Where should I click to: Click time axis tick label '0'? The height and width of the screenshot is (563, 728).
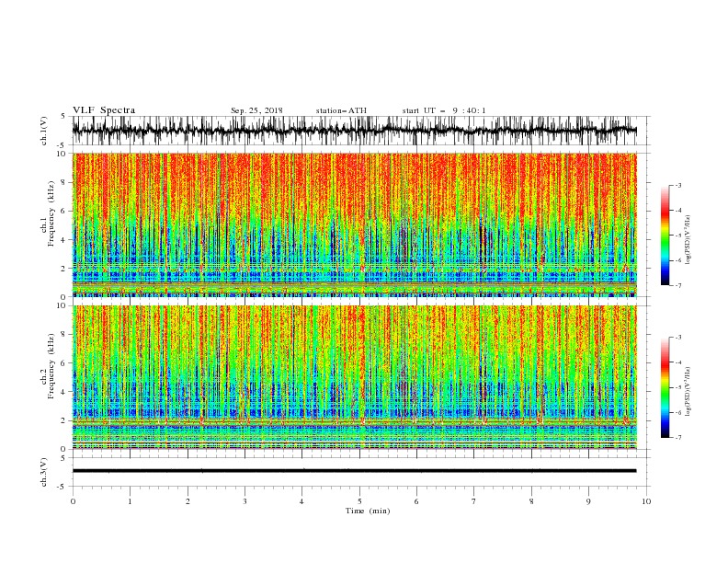coord(73,501)
